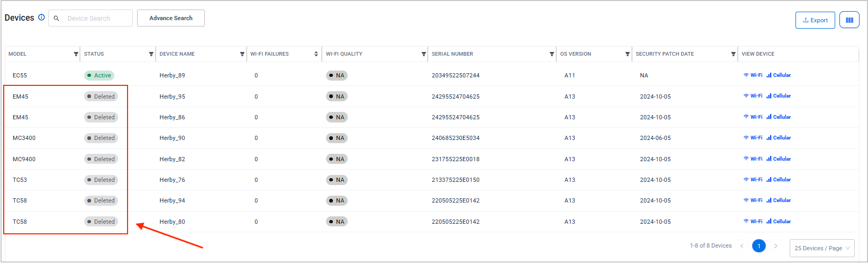Click the Model column filter icon

coord(76,54)
